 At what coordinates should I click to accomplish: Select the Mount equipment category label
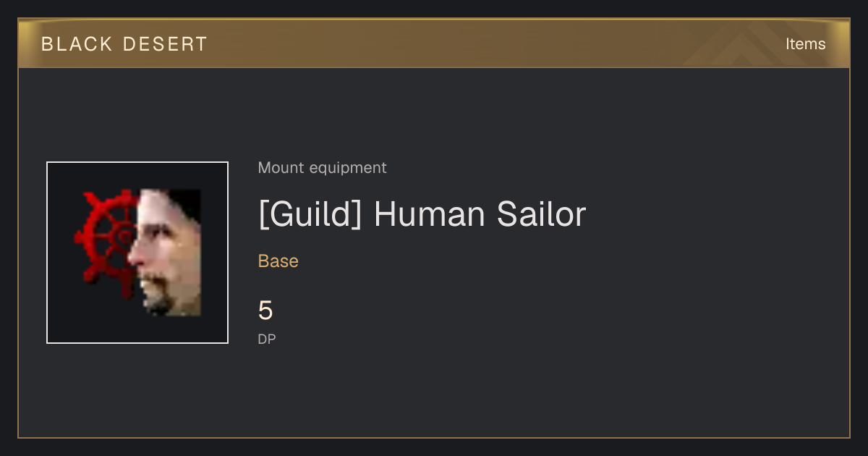[322, 168]
